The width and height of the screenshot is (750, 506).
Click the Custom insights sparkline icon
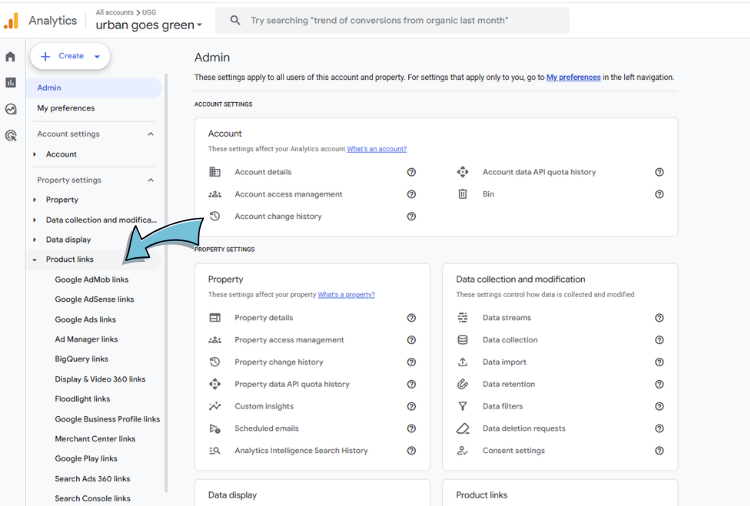point(215,406)
